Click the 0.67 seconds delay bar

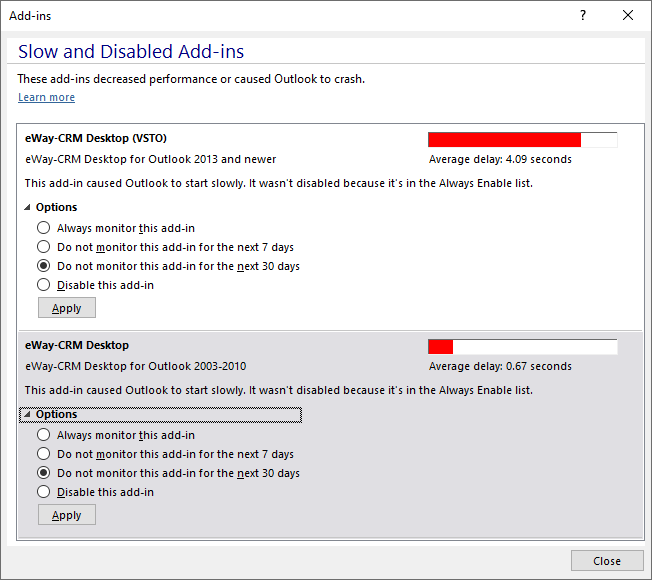[523, 347]
